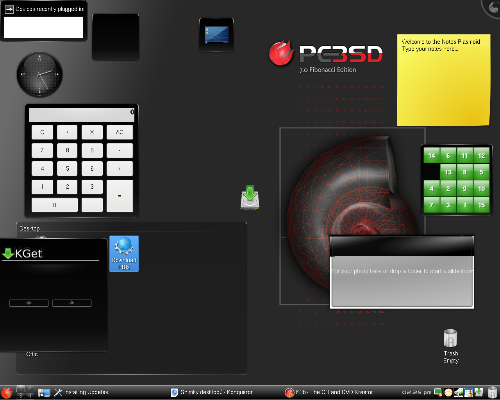Move puzzle tile 12
Image resolution: width=500 pixels, height=400 pixels.
point(481,155)
